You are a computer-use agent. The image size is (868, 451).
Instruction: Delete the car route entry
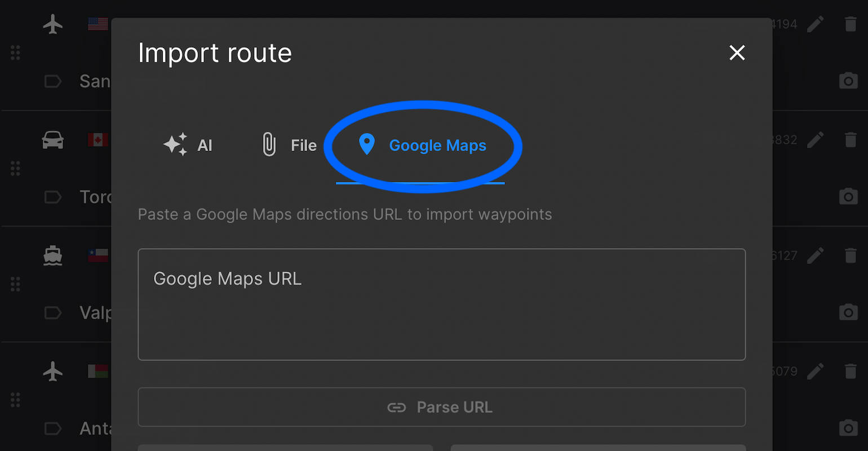point(850,140)
